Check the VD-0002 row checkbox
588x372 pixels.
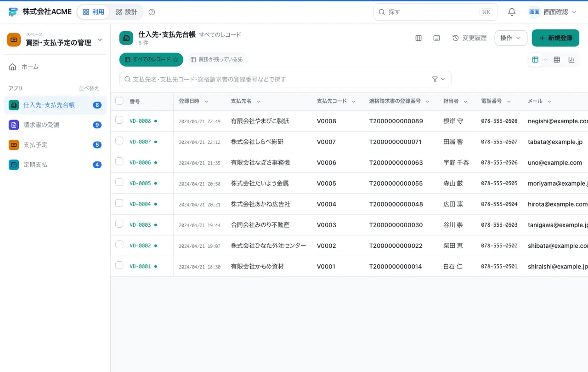pyautogui.click(x=119, y=244)
